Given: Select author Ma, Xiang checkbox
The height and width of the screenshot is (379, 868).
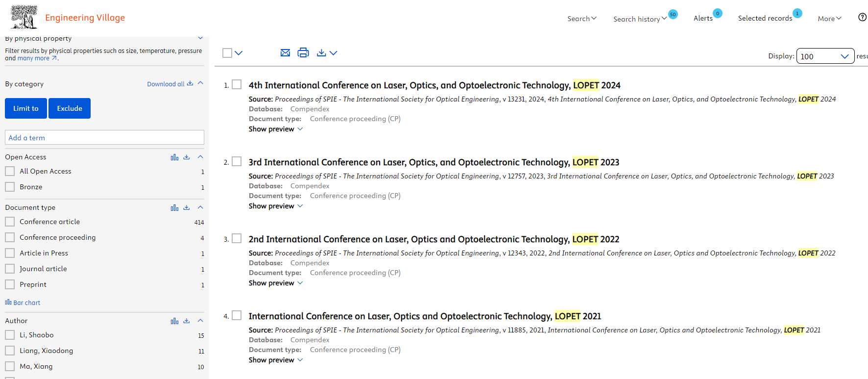Looking at the screenshot, I should click(10, 366).
